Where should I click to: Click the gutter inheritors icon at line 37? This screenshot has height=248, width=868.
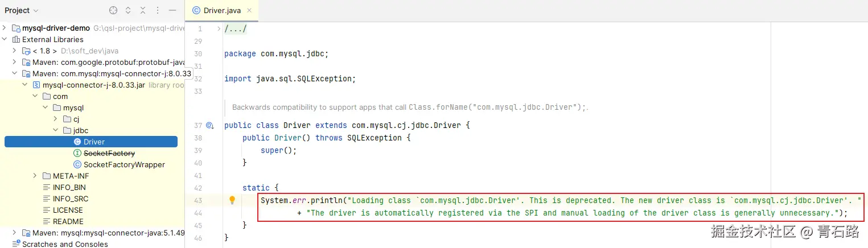coord(209,125)
